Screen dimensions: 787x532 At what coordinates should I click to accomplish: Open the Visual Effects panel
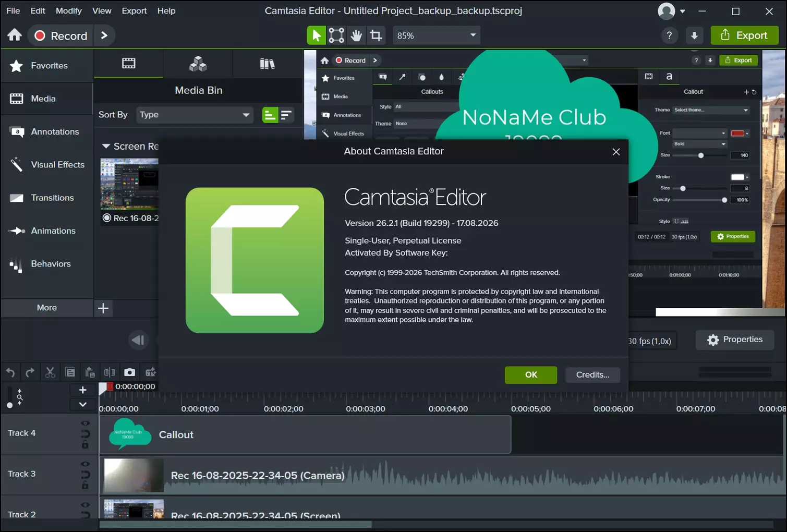(47, 165)
